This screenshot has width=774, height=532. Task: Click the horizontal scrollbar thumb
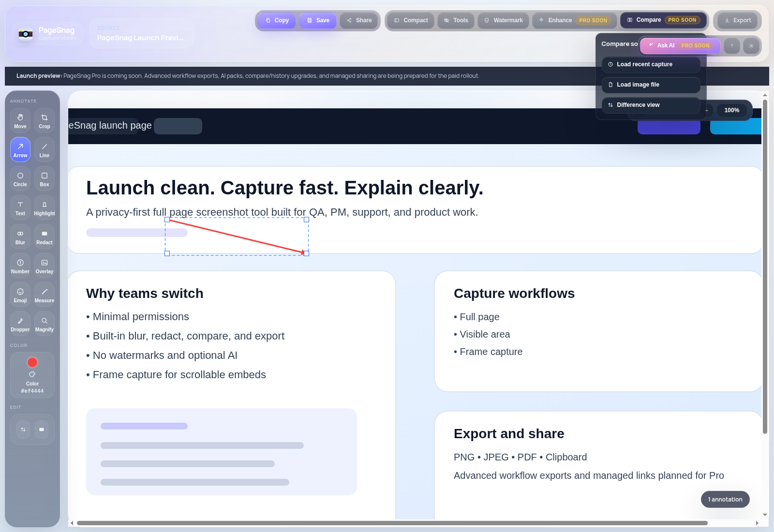pos(392,523)
